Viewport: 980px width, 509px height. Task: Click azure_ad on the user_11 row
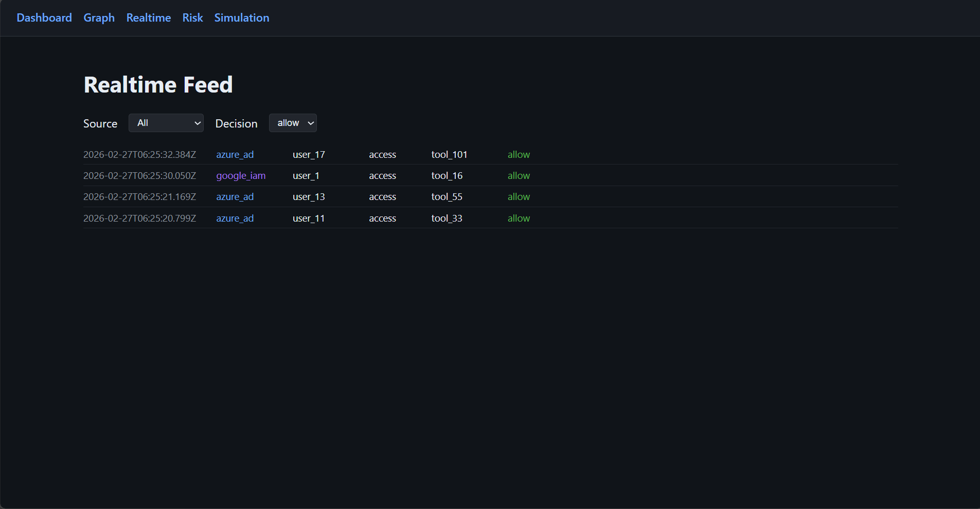pos(235,218)
